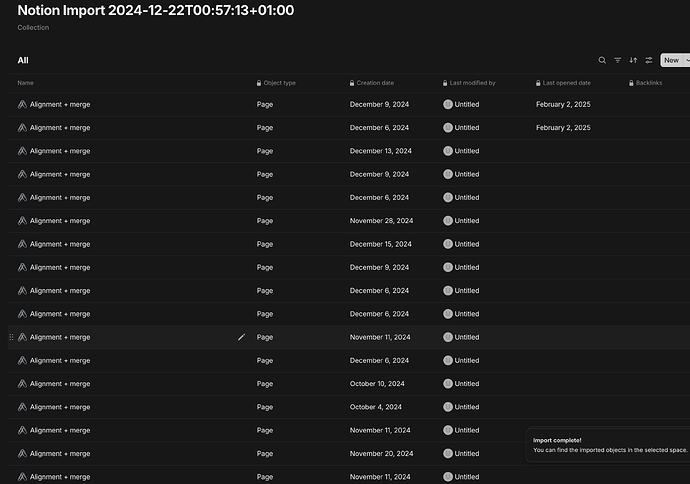
Task: Click Page cell in October 4, 2024 row
Action: [x=265, y=407]
